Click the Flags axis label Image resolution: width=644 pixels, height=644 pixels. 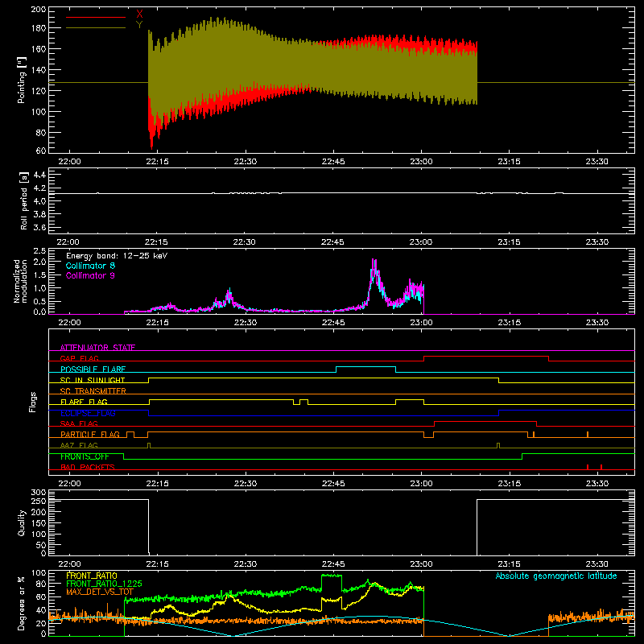coord(33,402)
